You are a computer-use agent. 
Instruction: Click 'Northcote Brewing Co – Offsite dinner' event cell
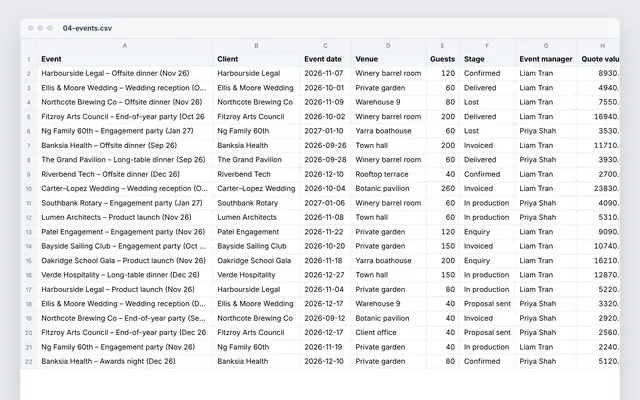[x=125, y=102]
